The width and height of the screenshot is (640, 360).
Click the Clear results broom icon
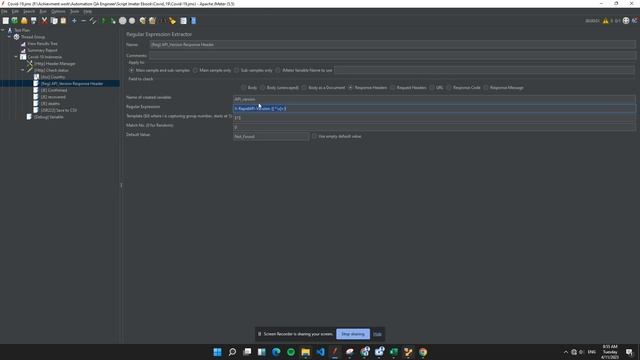(x=142, y=20)
